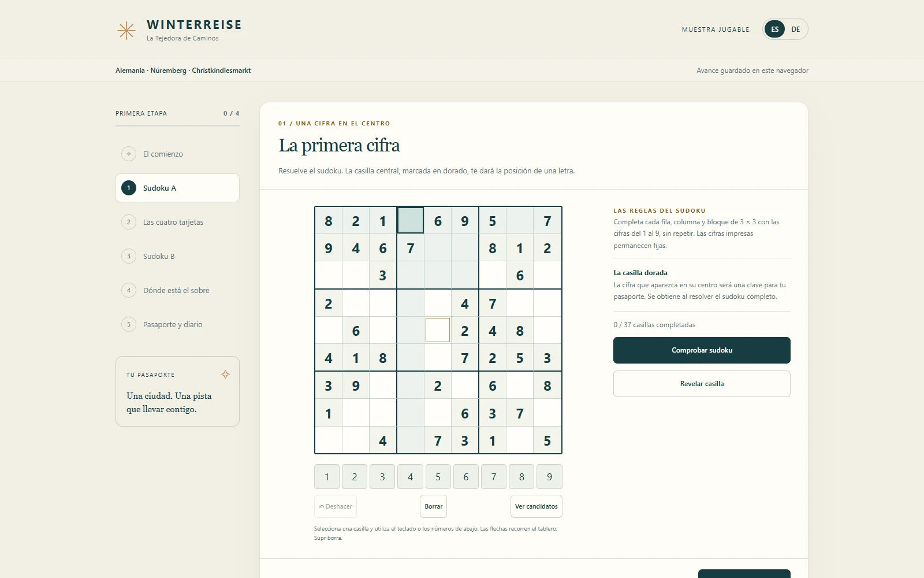Click the 0 / 37 casillas completadas counter

654,325
